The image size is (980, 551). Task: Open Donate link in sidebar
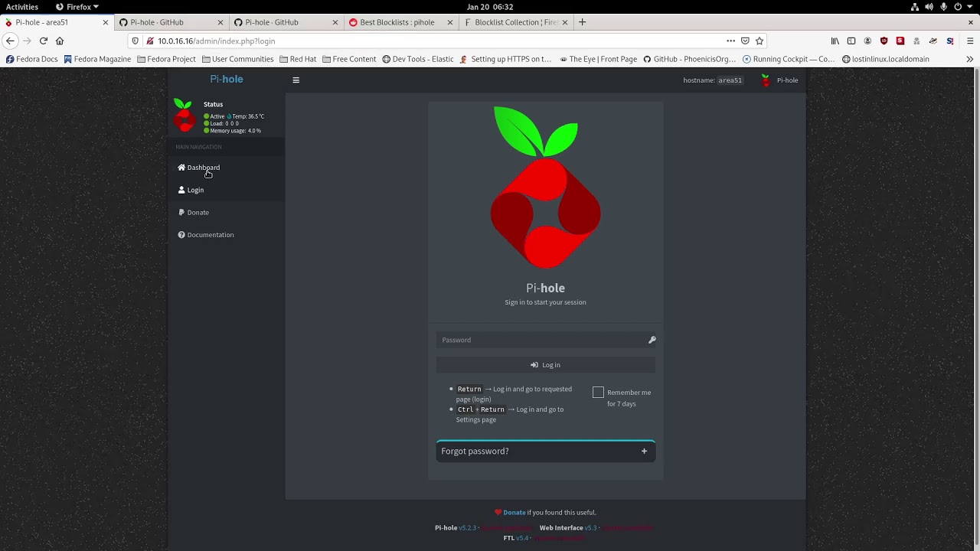[198, 212]
